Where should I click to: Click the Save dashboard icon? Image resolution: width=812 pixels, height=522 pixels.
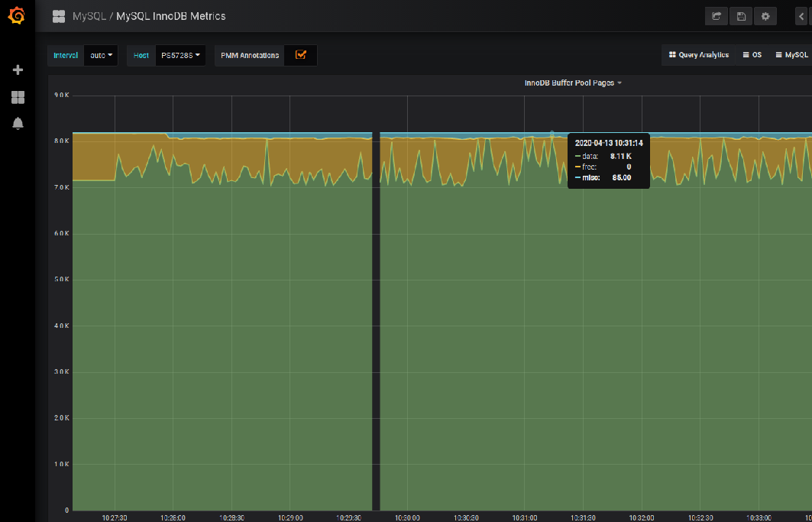pyautogui.click(x=741, y=16)
